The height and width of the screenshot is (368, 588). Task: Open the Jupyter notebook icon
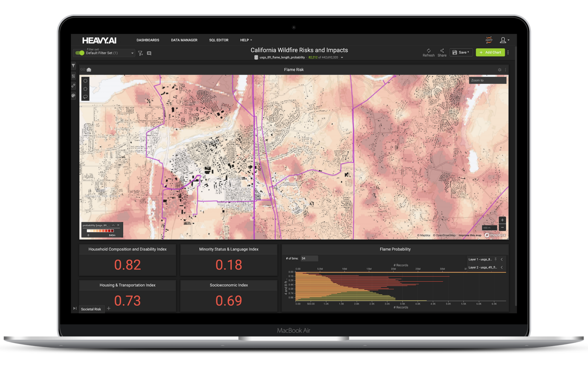coord(489,40)
